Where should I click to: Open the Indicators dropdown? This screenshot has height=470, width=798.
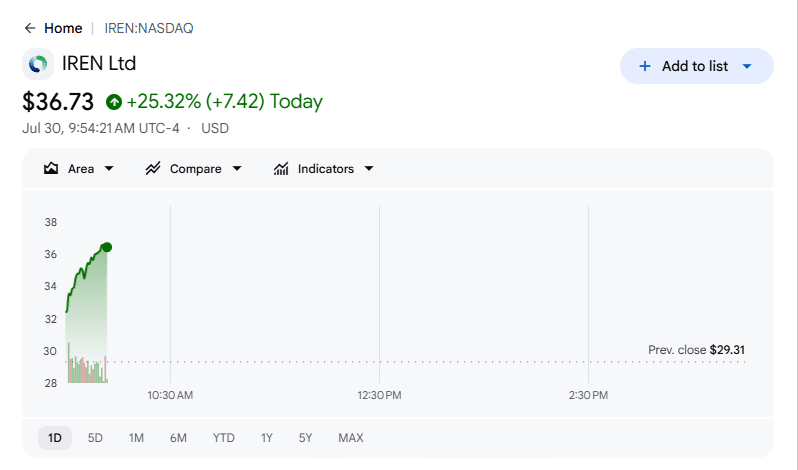324,168
